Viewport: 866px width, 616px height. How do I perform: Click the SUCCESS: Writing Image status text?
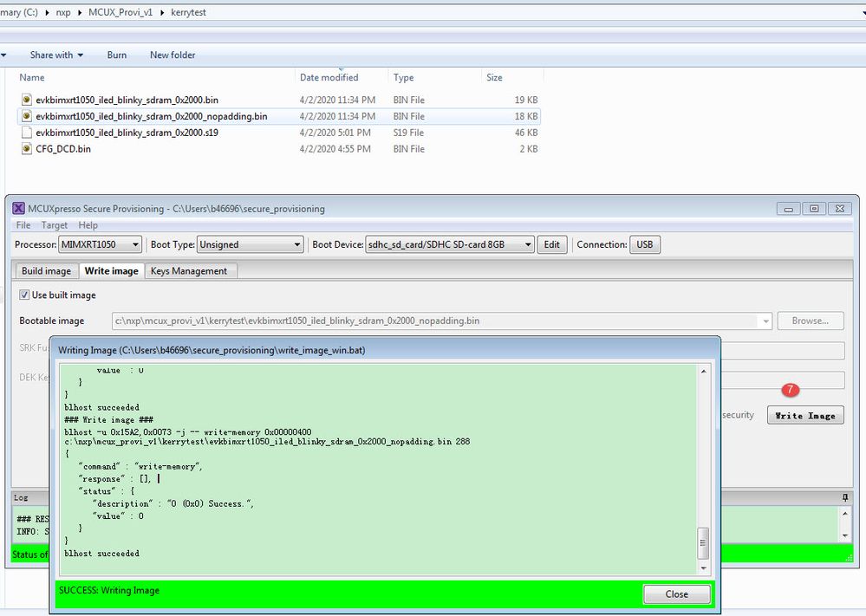[x=109, y=590]
